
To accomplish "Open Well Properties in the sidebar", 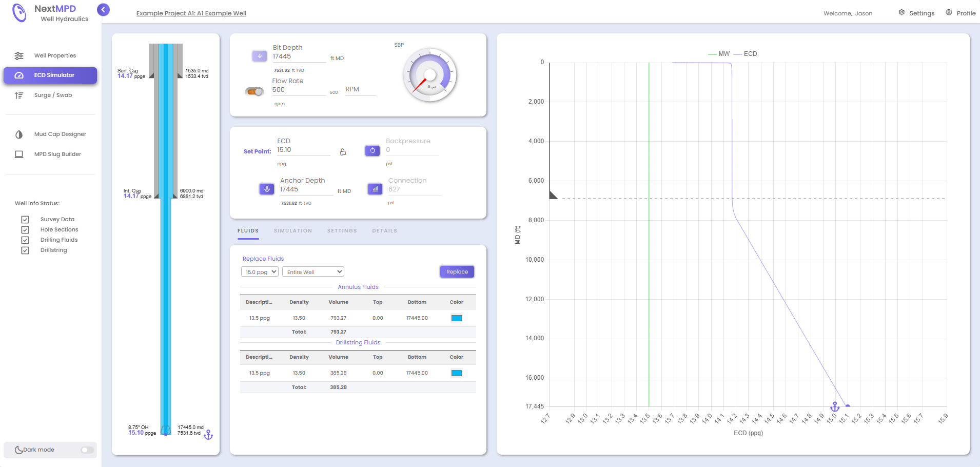I will (x=55, y=55).
